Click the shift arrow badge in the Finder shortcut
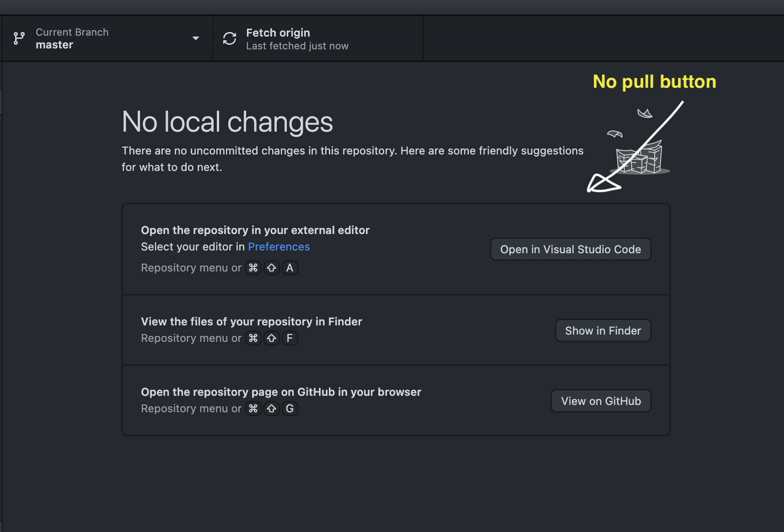Image resolution: width=784 pixels, height=532 pixels. pyautogui.click(x=272, y=338)
